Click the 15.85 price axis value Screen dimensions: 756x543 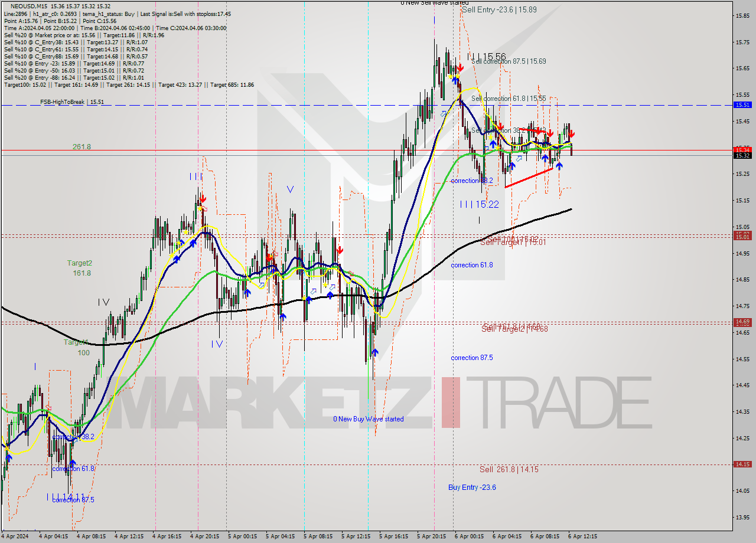[742, 16]
